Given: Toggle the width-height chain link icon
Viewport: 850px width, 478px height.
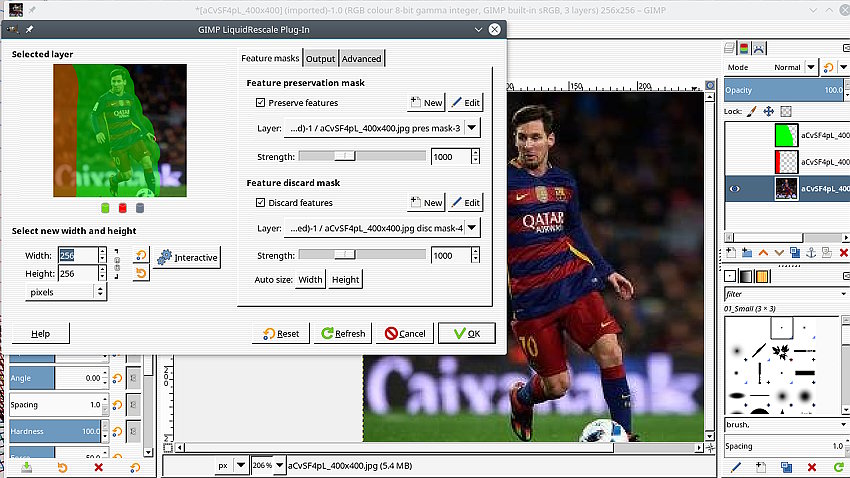Looking at the screenshot, I should point(117,264).
